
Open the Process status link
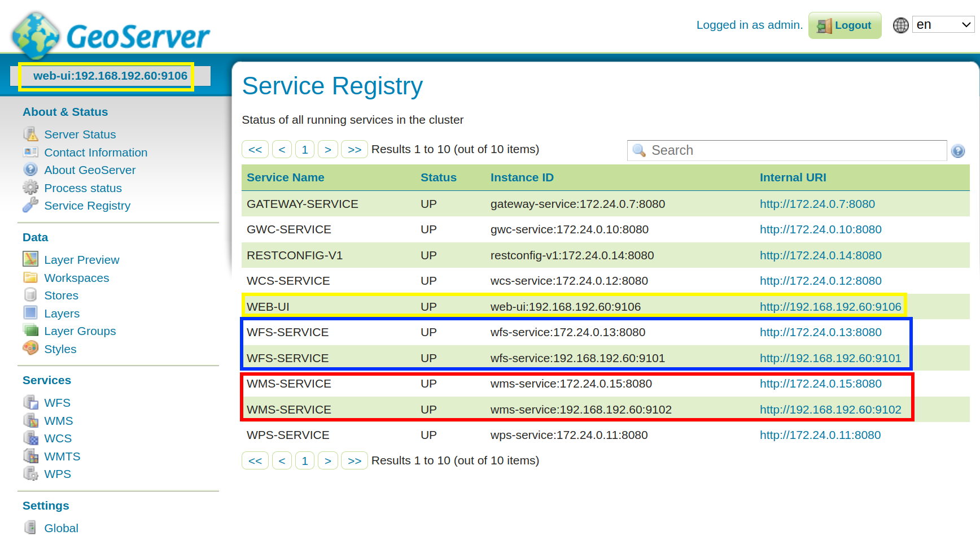pyautogui.click(x=83, y=188)
